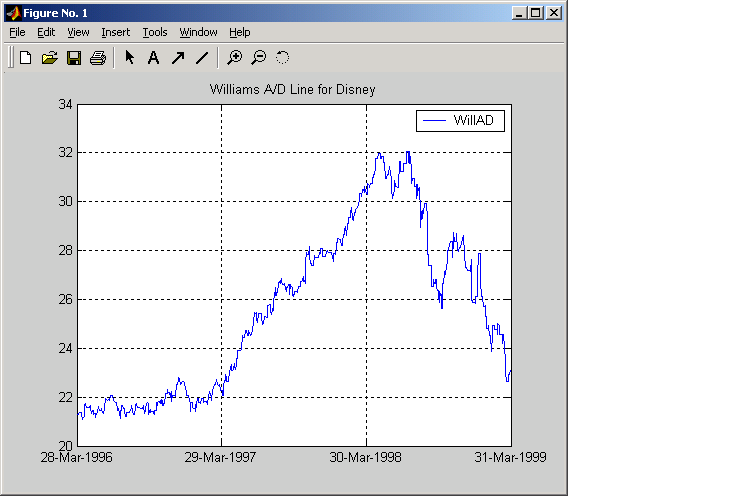Save the figure using the floppy disk icon
Screen dimensions: 740x503
pos(74,58)
